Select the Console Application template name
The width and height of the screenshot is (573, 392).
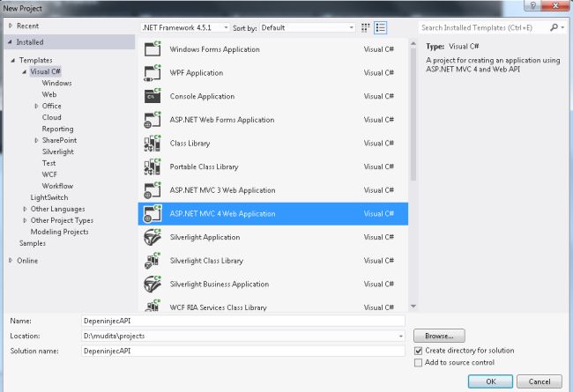tap(202, 96)
